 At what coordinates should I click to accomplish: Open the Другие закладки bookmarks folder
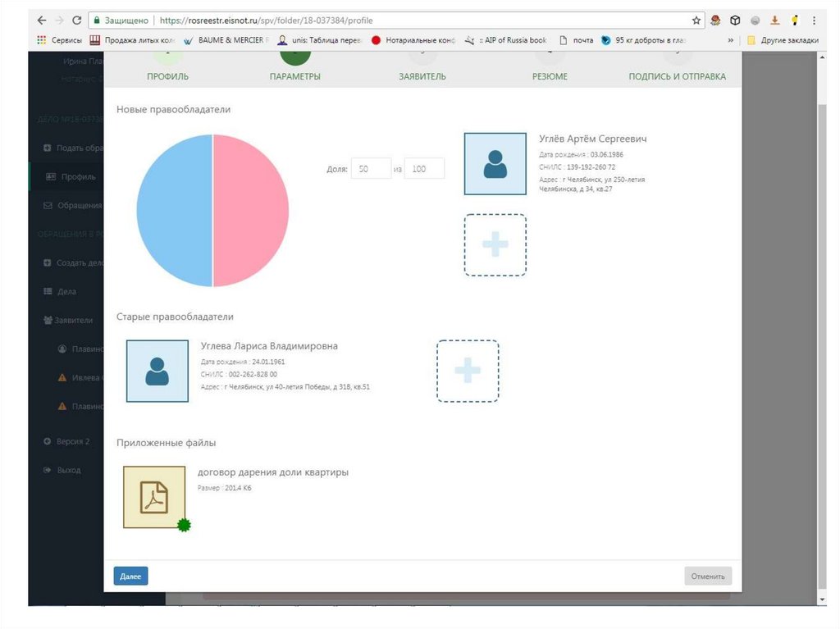(783, 39)
